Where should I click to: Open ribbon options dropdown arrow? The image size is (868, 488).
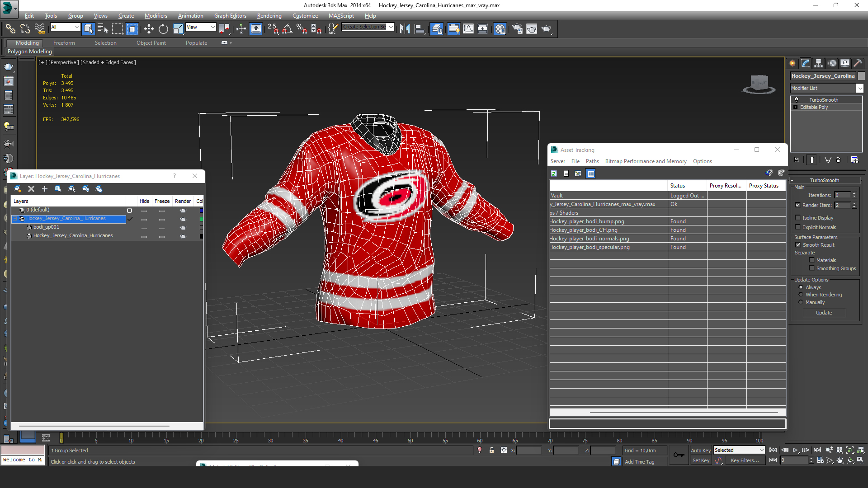(x=231, y=43)
